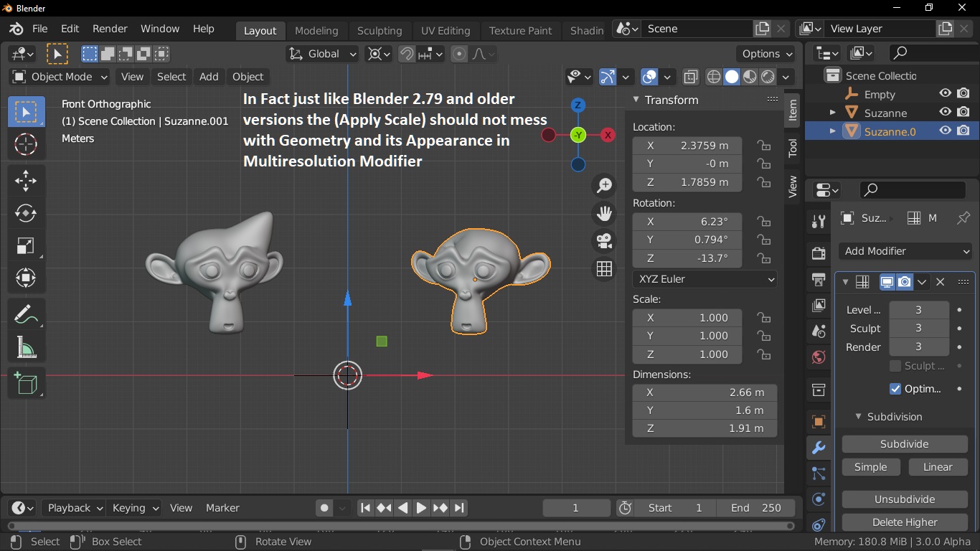This screenshot has height=551, width=980.
Task: Open the Edit menu
Action: tap(70, 29)
